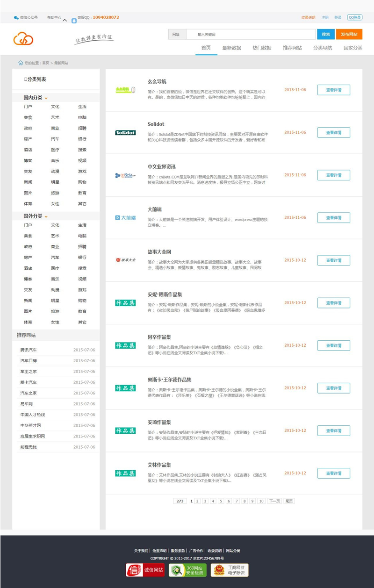Screen dimensions: 374x588
Task: Click the 工商网监 电子标识 badge
Action: tap(230, 570)
